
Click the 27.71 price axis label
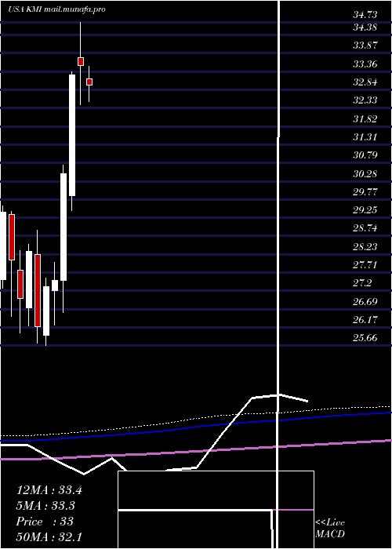pos(365,265)
